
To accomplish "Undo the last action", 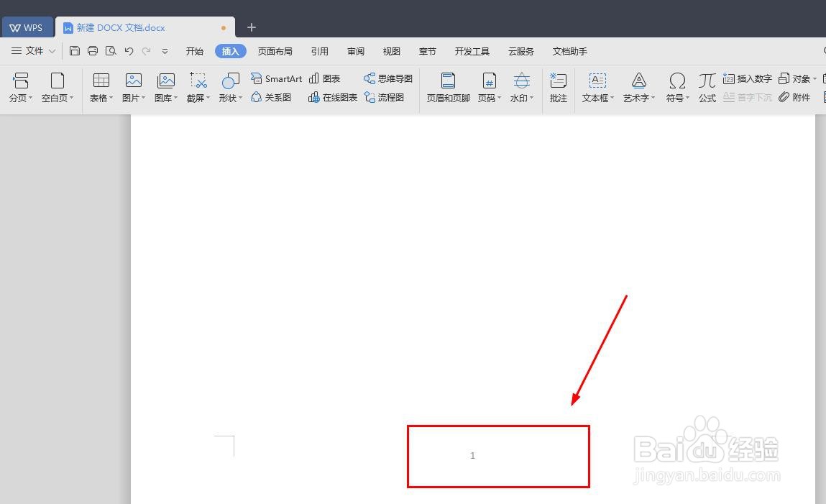I will (129, 51).
